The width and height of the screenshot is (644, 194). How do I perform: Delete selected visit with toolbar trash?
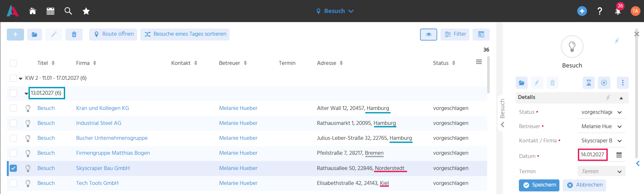pos(74,34)
